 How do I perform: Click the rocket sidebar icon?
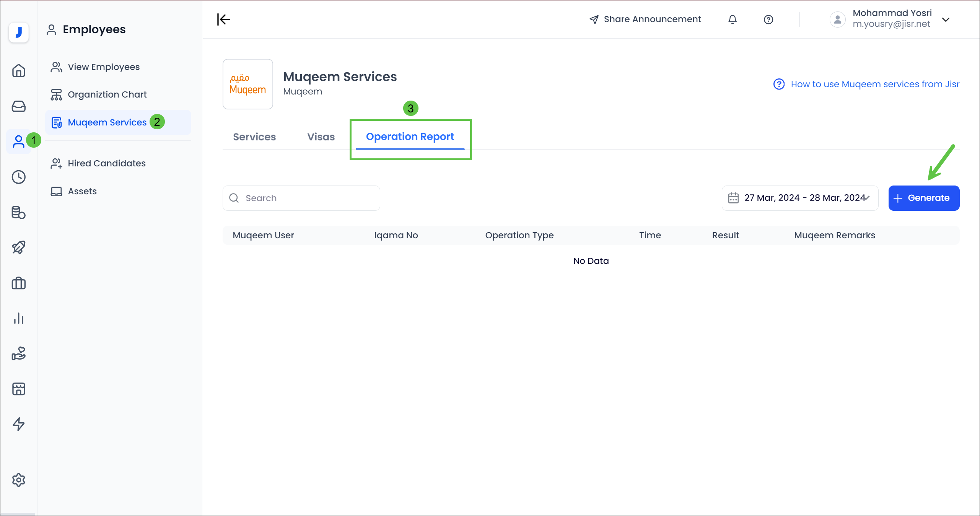18,247
